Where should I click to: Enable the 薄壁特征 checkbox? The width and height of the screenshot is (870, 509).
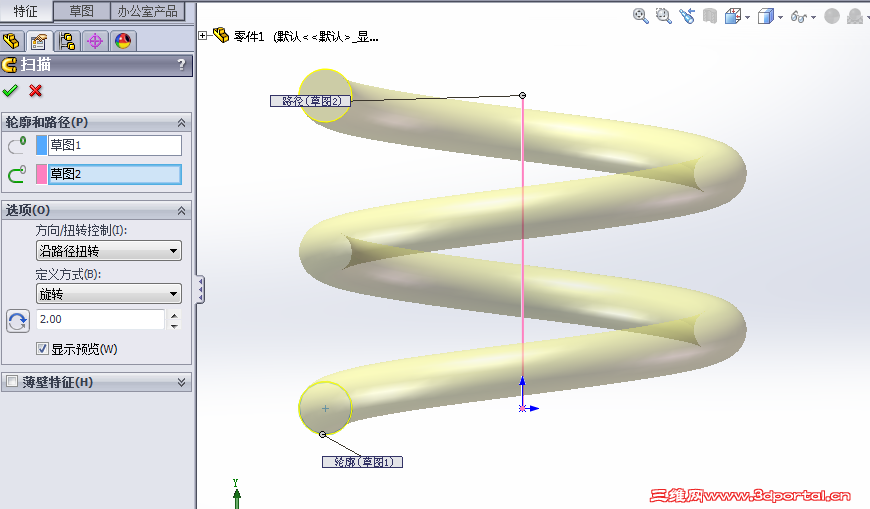pyautogui.click(x=12, y=381)
